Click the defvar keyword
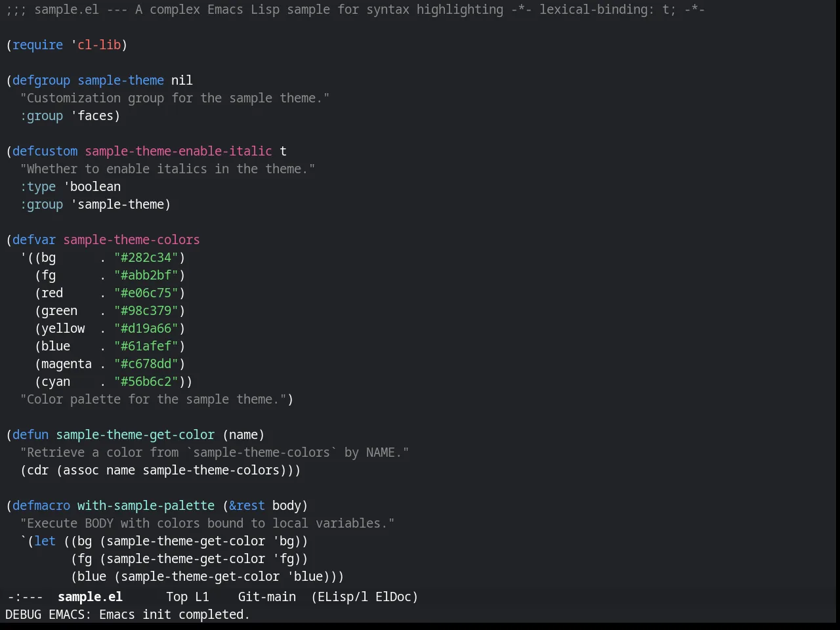Screen dimensions: 840x630 [x=34, y=240]
